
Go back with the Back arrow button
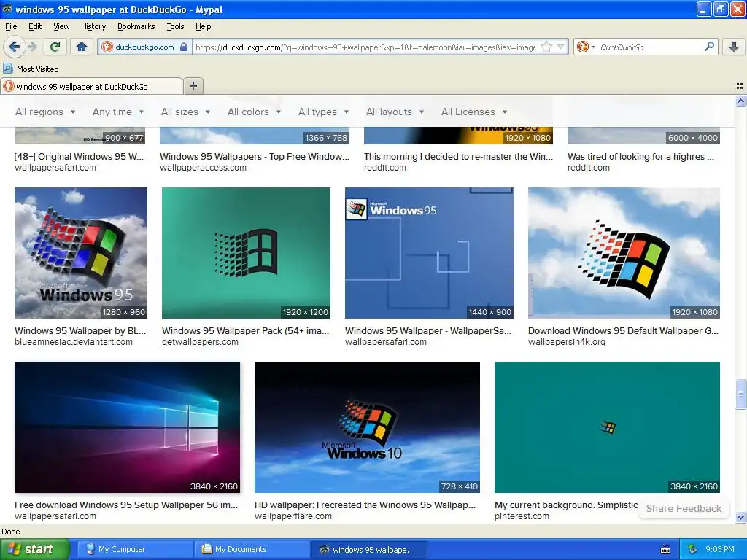(15, 47)
